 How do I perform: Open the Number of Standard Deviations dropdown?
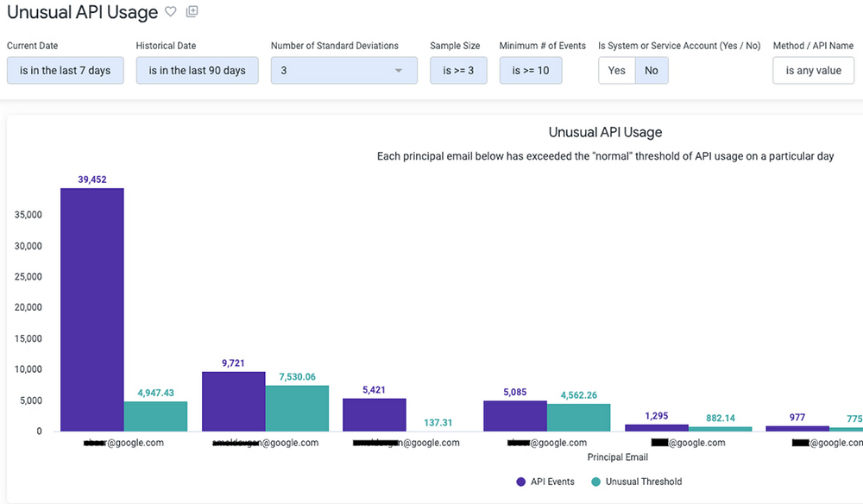coord(344,71)
